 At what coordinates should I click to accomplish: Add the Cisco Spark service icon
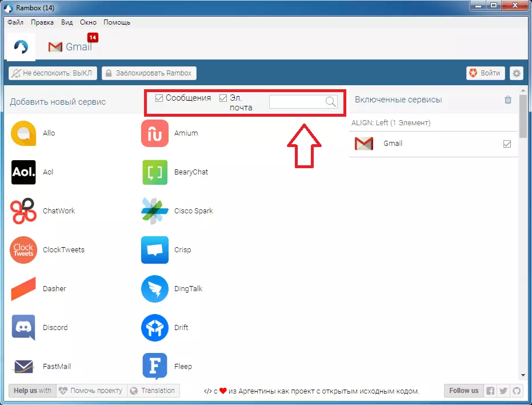[155, 211]
